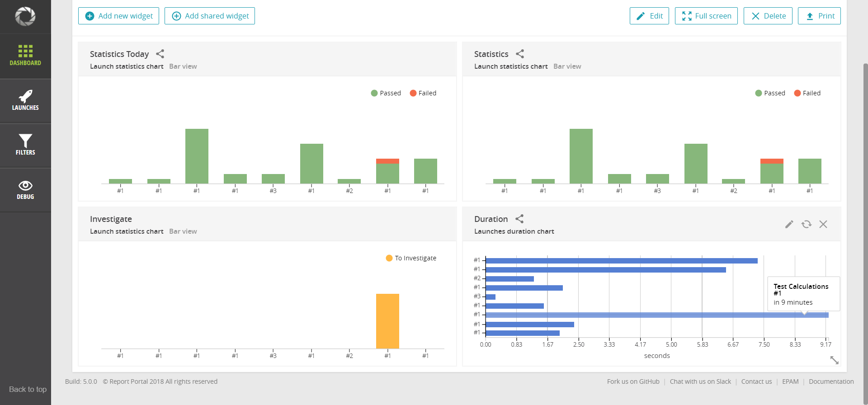Click the orange To Investigate bar

click(x=387, y=321)
